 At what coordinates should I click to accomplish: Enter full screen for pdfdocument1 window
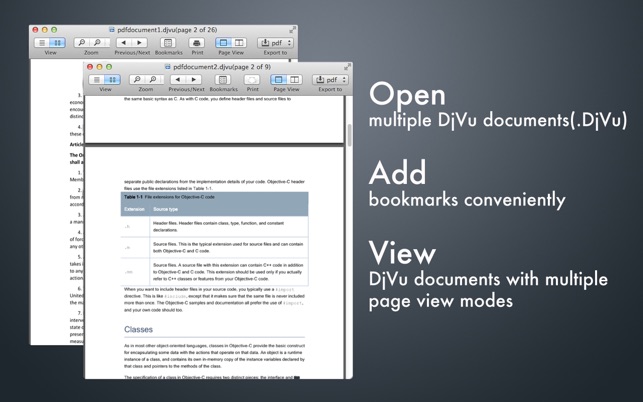point(292,30)
